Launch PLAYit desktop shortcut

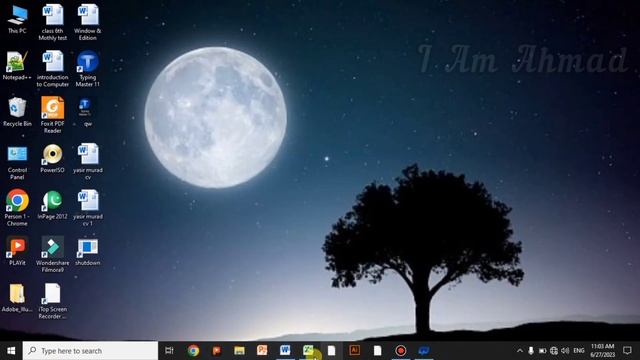pyautogui.click(x=17, y=251)
